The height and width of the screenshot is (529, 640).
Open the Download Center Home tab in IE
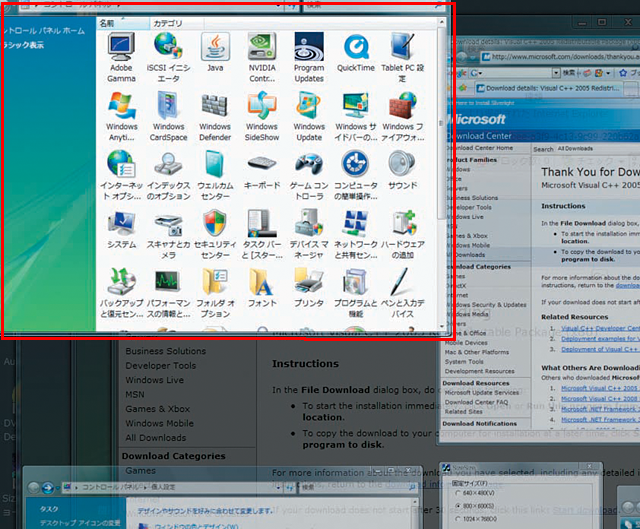[482, 148]
